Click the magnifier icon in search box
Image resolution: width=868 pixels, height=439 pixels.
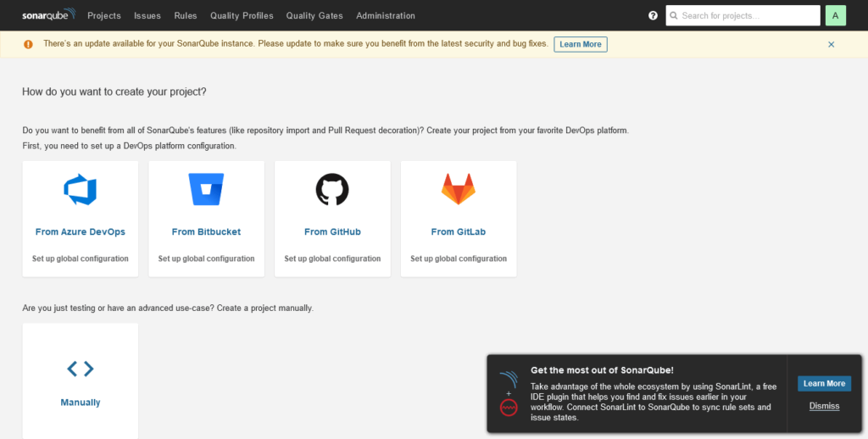[674, 15]
